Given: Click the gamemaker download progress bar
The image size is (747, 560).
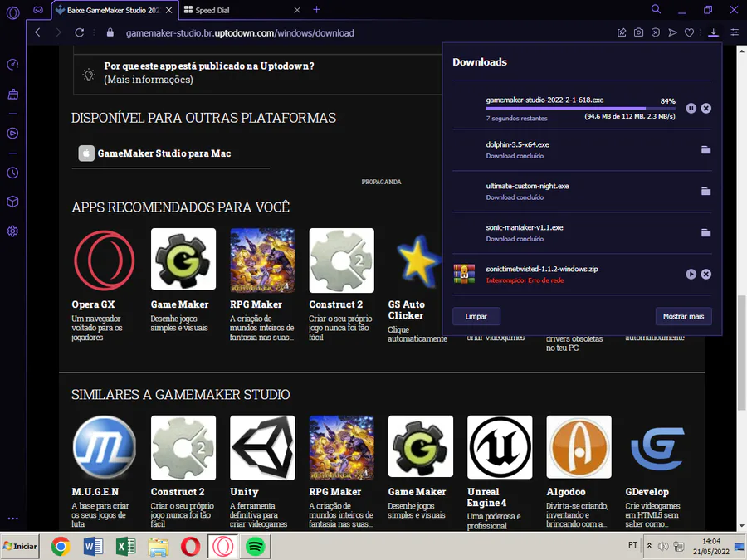Looking at the screenshot, I should [x=580, y=109].
